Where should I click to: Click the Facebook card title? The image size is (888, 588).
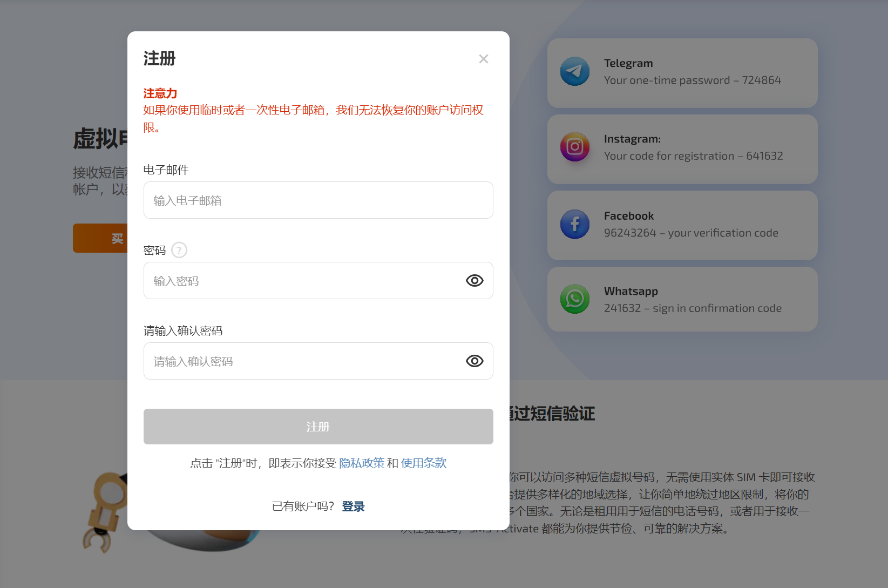pos(629,216)
